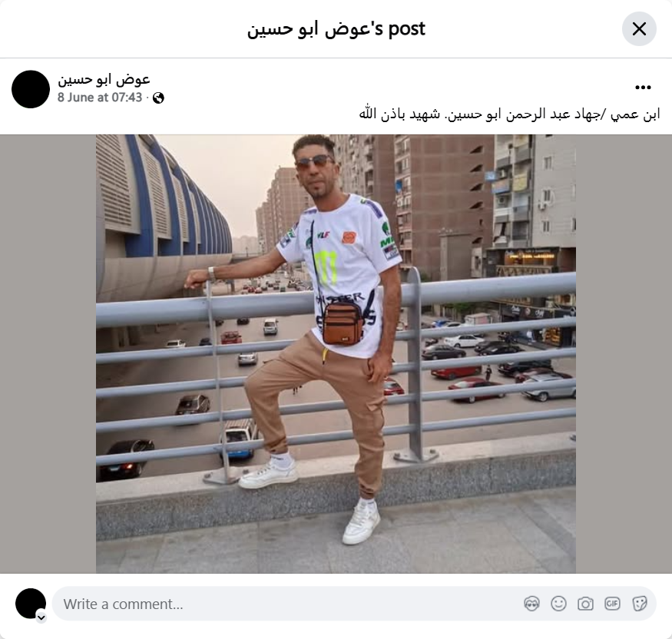
Task: Click the Arabic caption text of the post
Action: (x=510, y=114)
